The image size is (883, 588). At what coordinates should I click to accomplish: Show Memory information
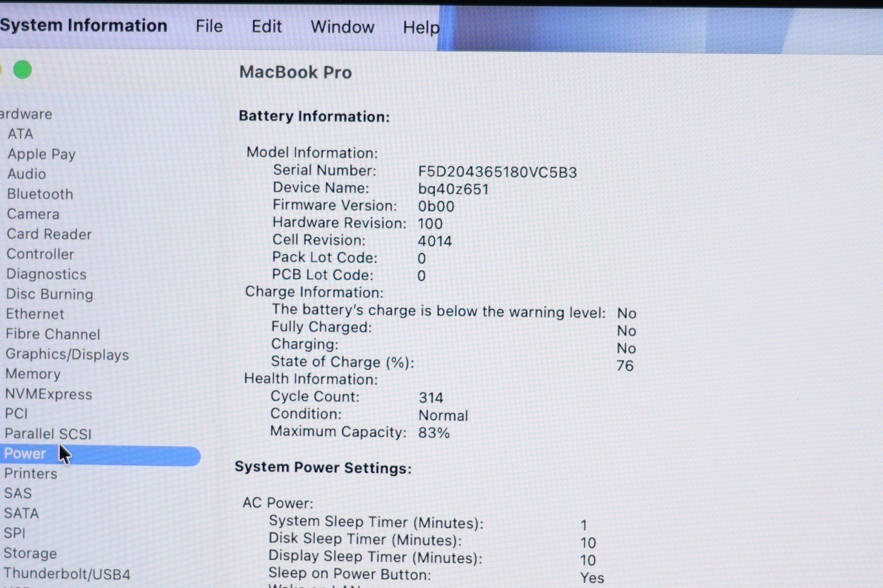33,374
